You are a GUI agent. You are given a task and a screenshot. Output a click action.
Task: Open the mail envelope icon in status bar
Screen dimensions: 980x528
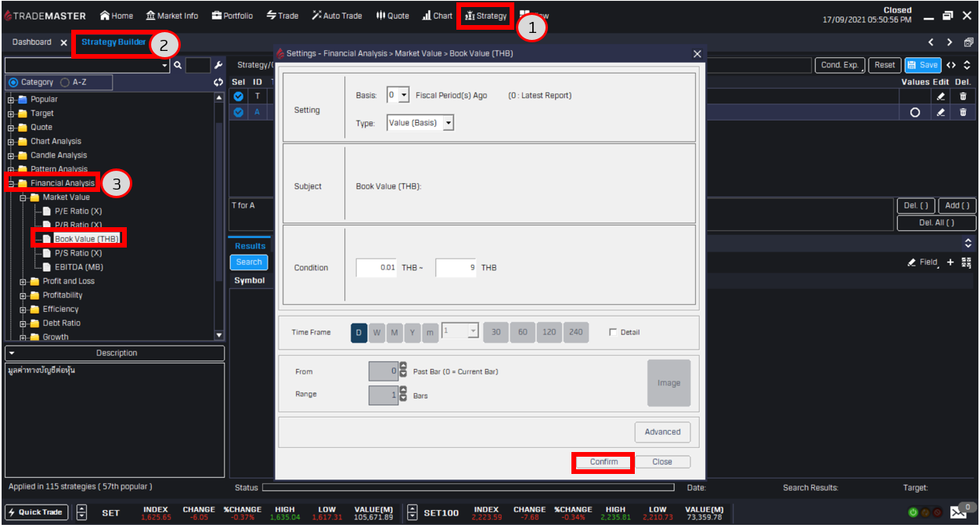tap(958, 512)
